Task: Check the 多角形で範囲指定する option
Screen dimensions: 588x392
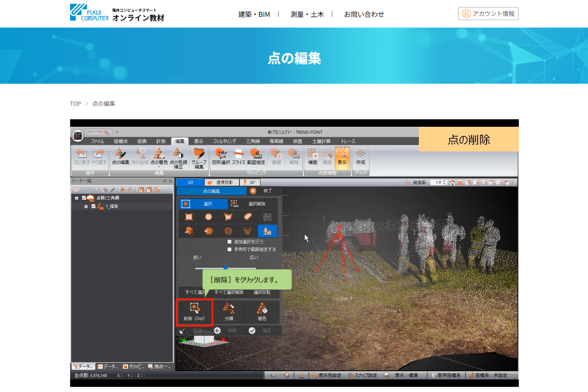Action: [x=229, y=249]
